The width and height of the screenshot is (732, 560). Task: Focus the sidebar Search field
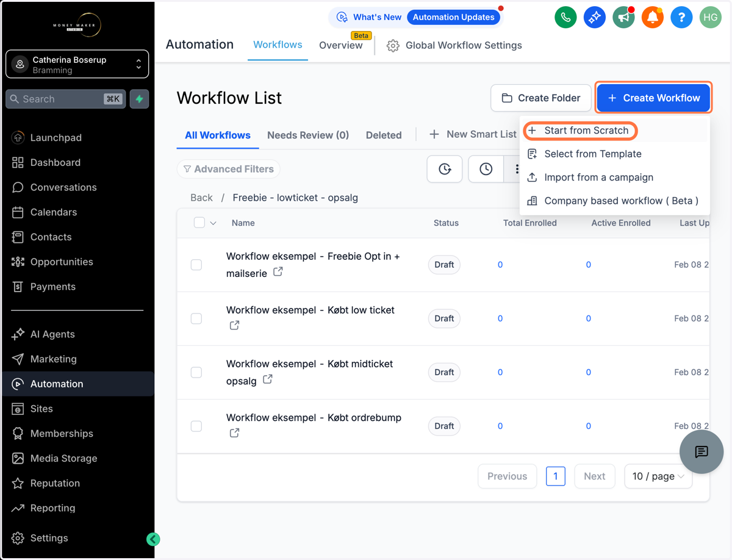(x=66, y=99)
